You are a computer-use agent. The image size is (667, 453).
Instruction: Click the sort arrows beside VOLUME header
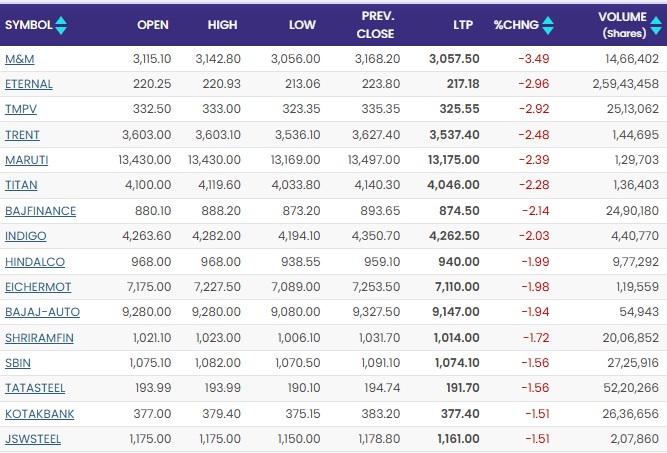click(655, 24)
